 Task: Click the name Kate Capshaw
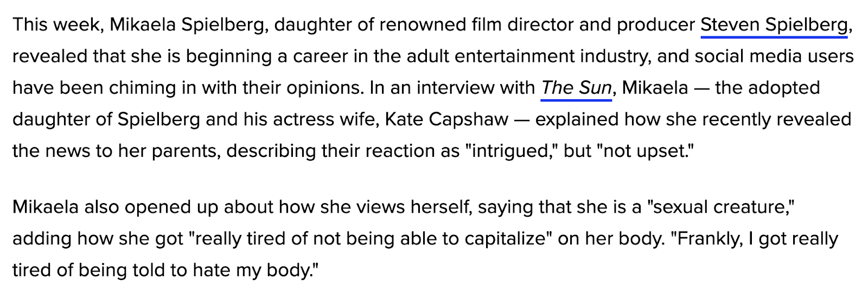446,119
